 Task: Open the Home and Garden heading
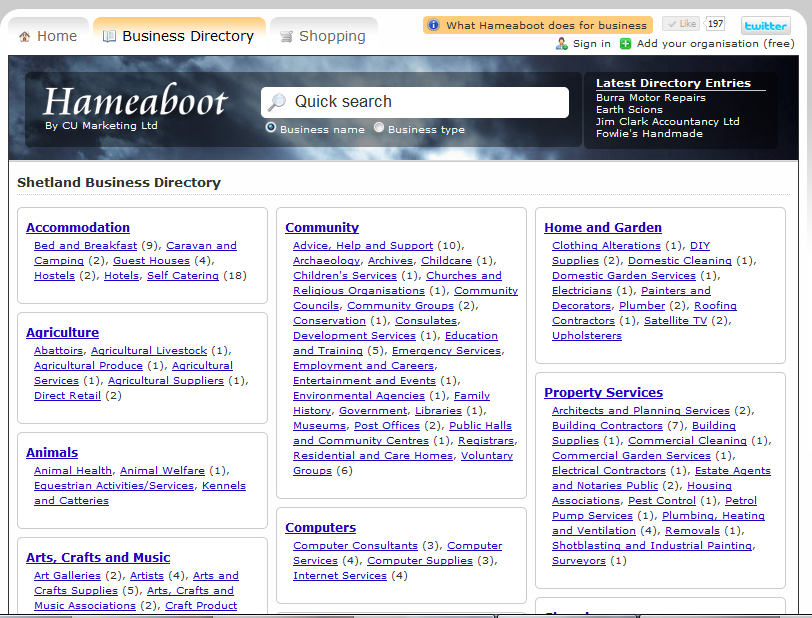coord(603,227)
